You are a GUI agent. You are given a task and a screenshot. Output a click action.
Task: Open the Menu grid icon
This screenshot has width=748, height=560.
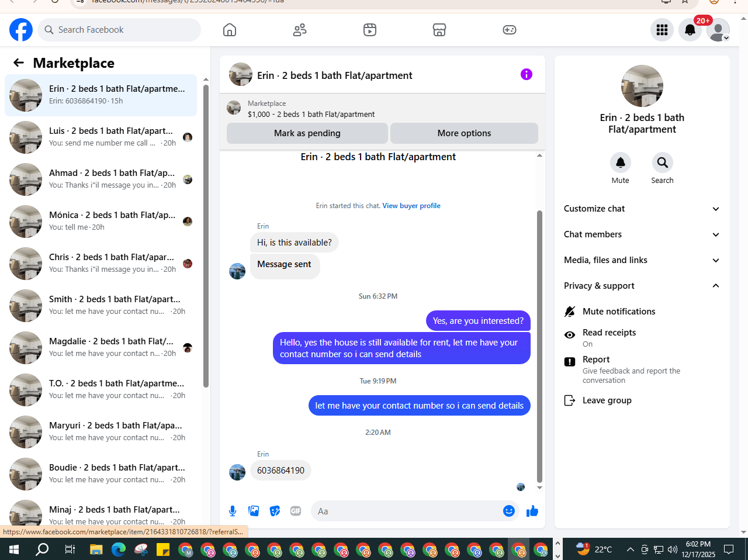click(662, 30)
